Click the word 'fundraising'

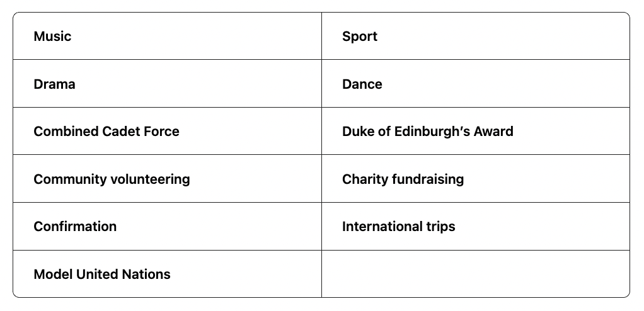click(428, 179)
